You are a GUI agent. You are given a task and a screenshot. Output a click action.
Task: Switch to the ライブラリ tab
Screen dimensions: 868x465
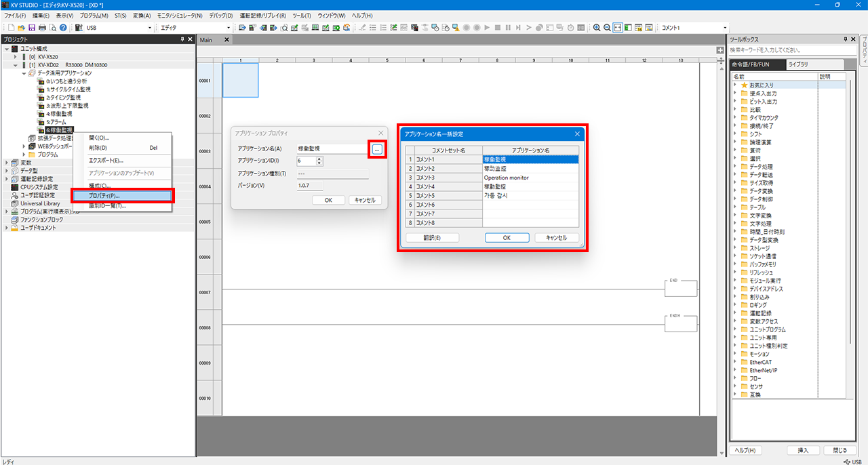pyautogui.click(x=797, y=64)
